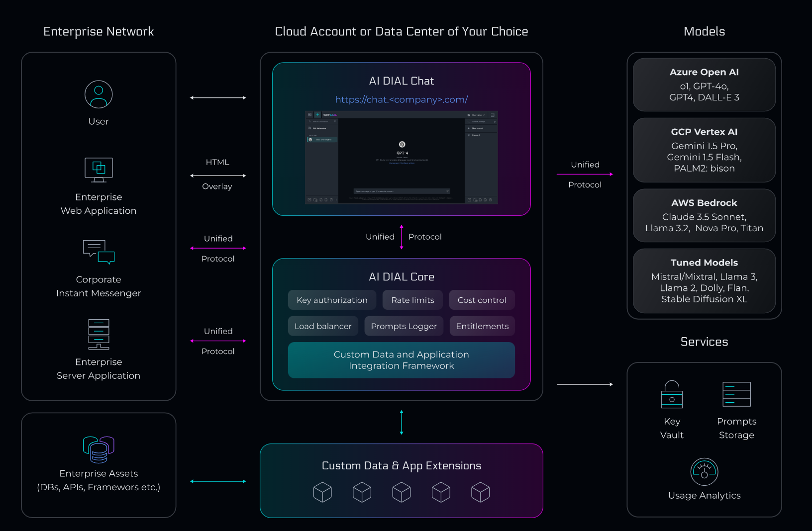Click the Corporate Instant Messenger chat icon
The image size is (812, 531).
tap(99, 252)
